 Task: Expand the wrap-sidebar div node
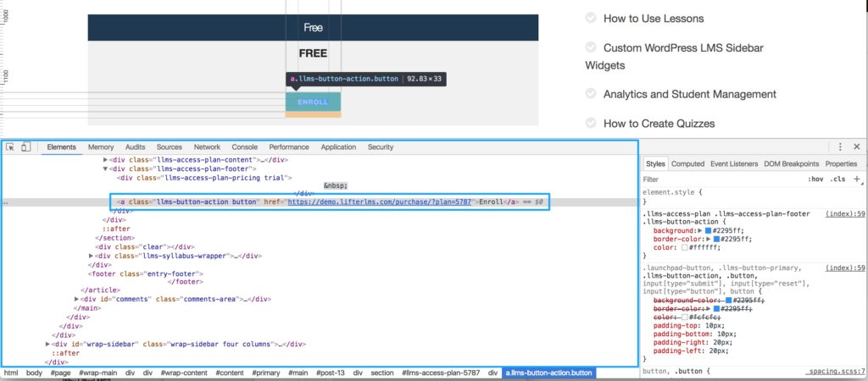(47, 344)
